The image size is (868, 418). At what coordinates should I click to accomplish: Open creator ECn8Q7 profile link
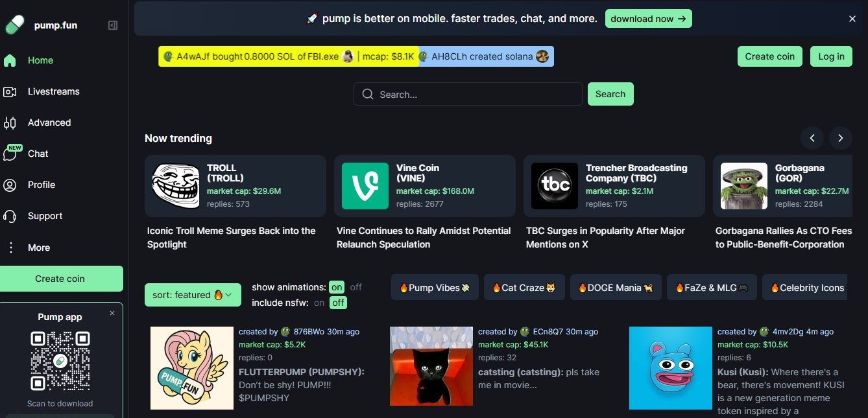point(548,332)
